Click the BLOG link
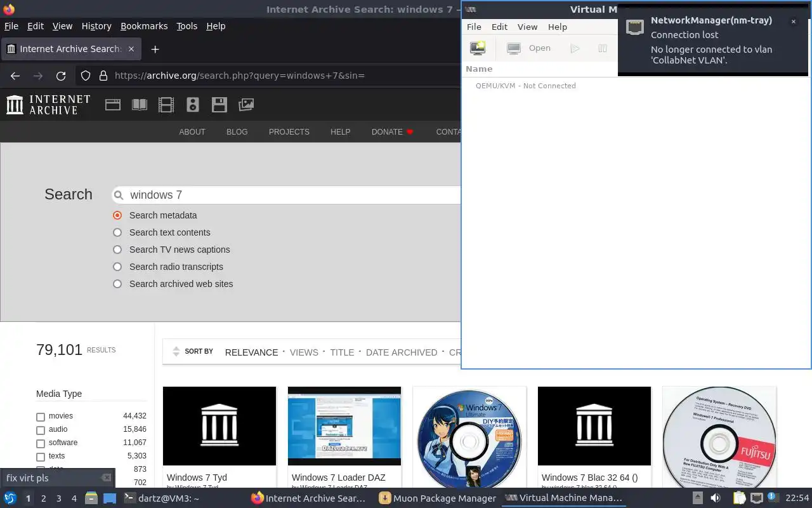 (237, 132)
